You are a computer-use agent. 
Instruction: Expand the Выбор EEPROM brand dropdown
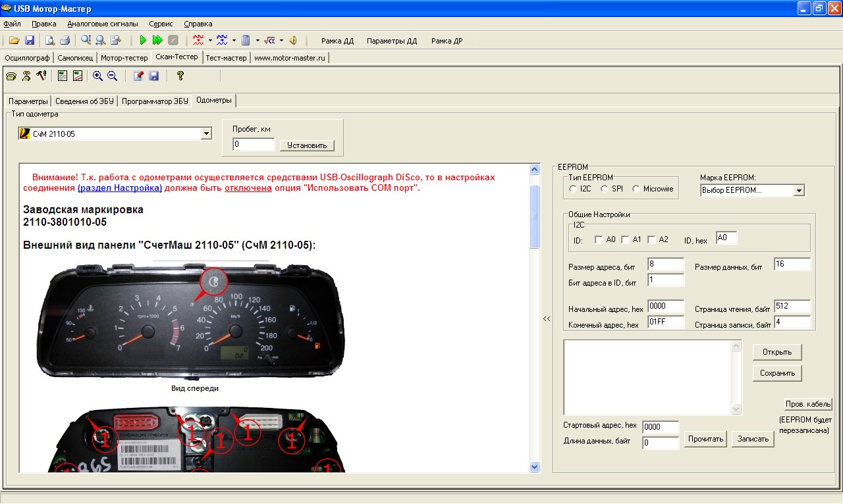point(799,191)
